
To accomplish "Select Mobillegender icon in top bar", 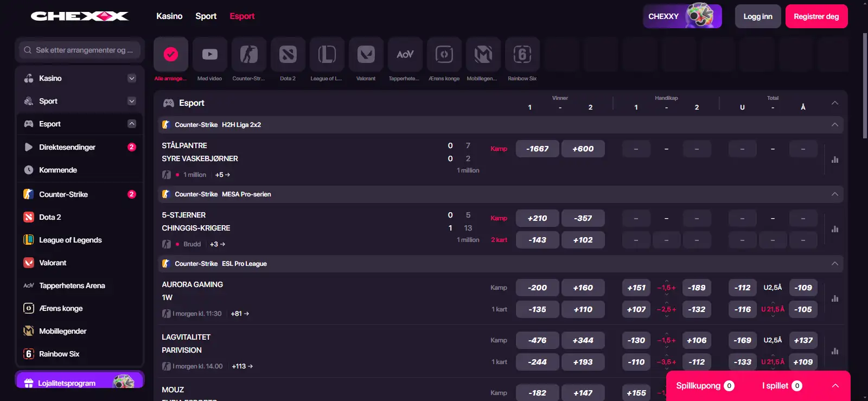I will point(483,54).
